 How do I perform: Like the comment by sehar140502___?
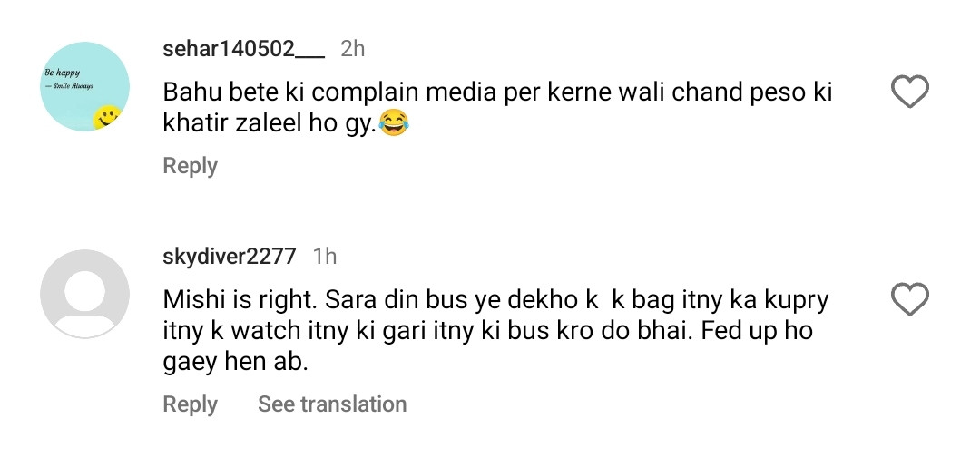tap(910, 92)
